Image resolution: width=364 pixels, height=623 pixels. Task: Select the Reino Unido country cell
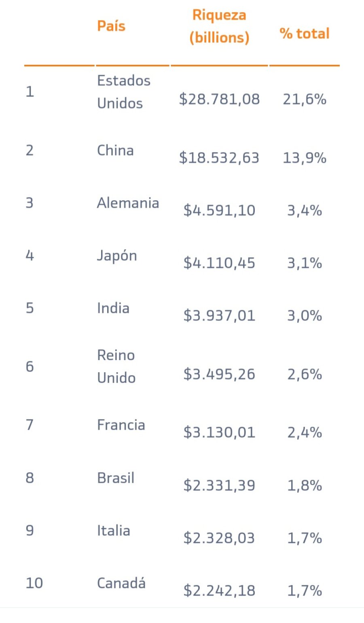click(116, 367)
